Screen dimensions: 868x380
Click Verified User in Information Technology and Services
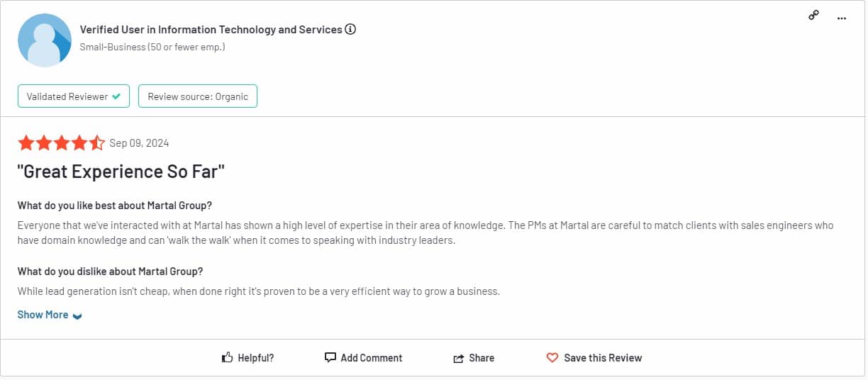[211, 30]
